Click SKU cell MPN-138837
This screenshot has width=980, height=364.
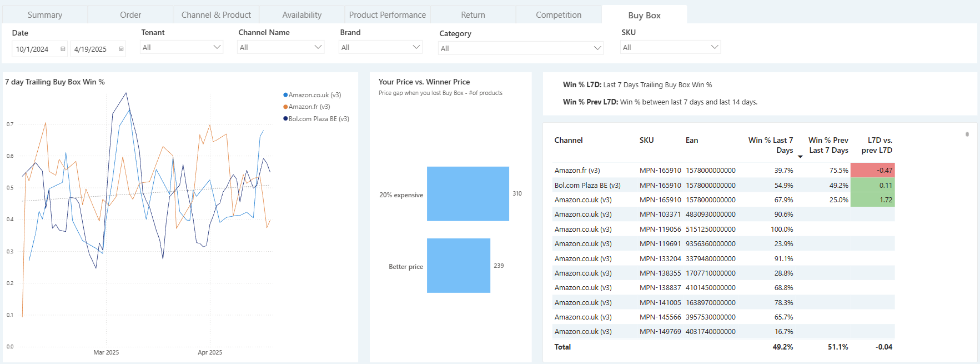click(660, 287)
